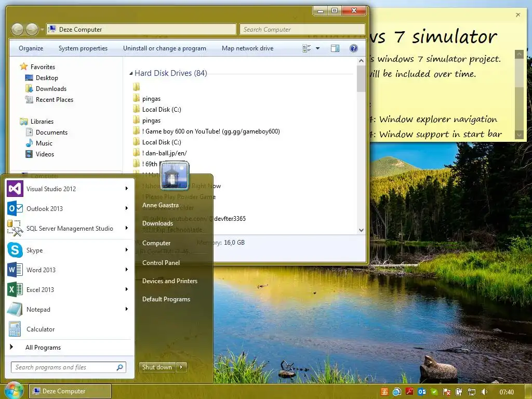The image size is (532, 399).
Task: Open the recent pages dropdown next to Forward
Action: (x=42, y=30)
